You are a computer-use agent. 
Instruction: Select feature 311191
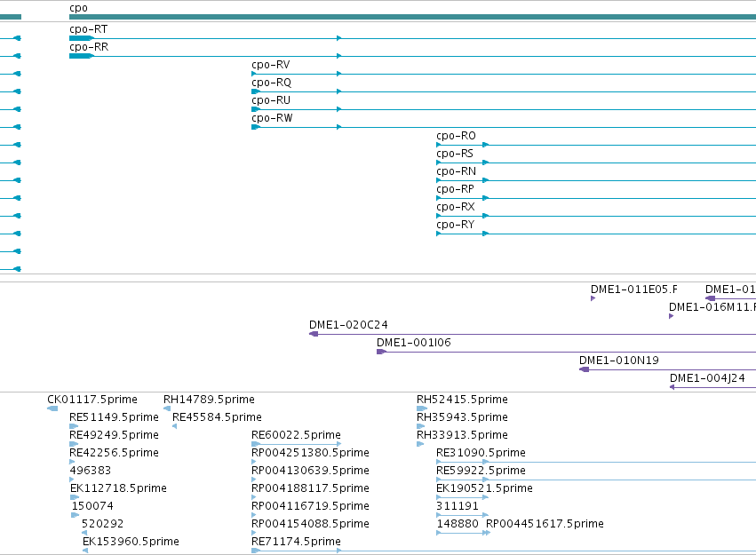coord(458,506)
